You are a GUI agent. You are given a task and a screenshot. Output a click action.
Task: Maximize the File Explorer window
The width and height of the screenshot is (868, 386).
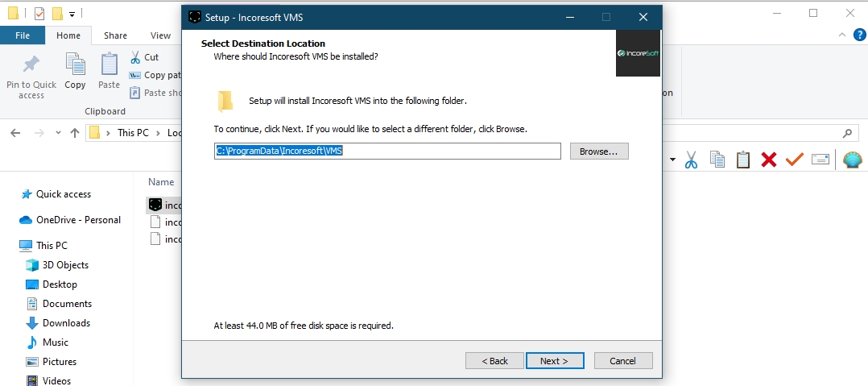point(813,13)
